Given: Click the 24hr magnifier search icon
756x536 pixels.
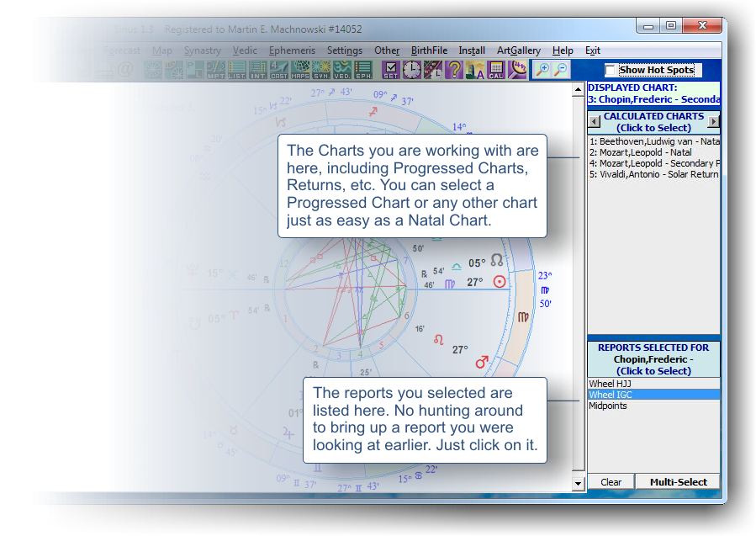Looking at the screenshot, I should [517, 70].
